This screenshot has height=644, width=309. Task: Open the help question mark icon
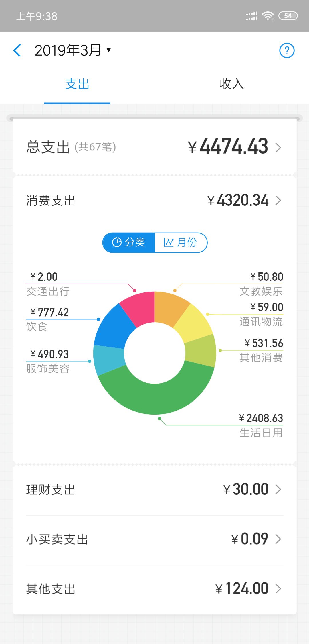tap(287, 50)
